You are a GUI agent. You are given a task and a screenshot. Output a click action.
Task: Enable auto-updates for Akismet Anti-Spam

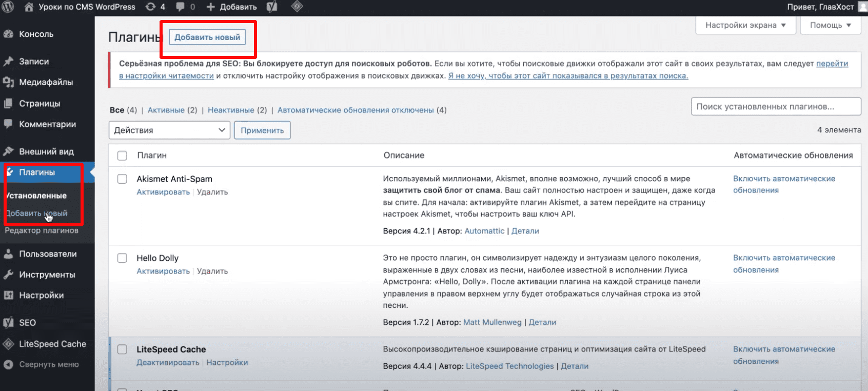pyautogui.click(x=784, y=184)
